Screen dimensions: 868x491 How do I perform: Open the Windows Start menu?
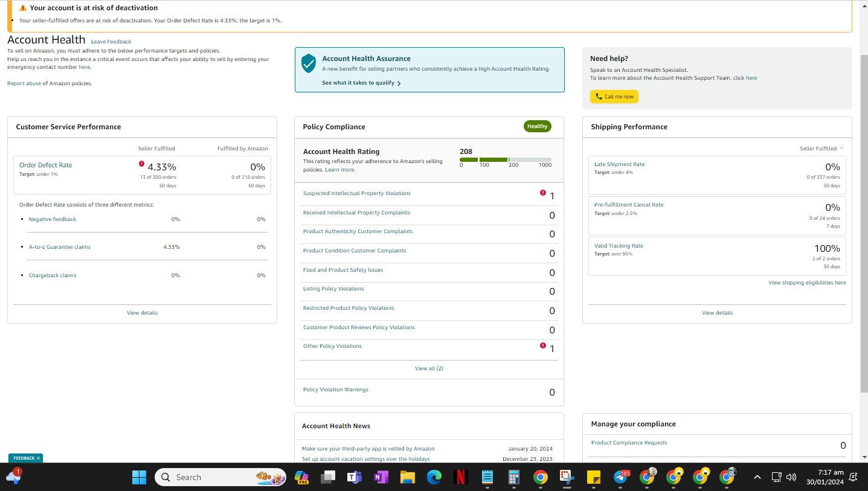[x=139, y=477]
